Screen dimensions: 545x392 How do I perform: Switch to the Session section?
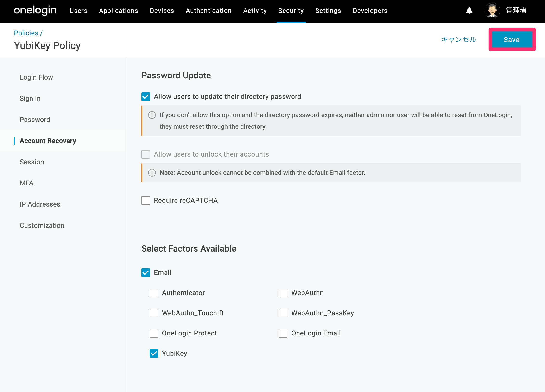32,162
